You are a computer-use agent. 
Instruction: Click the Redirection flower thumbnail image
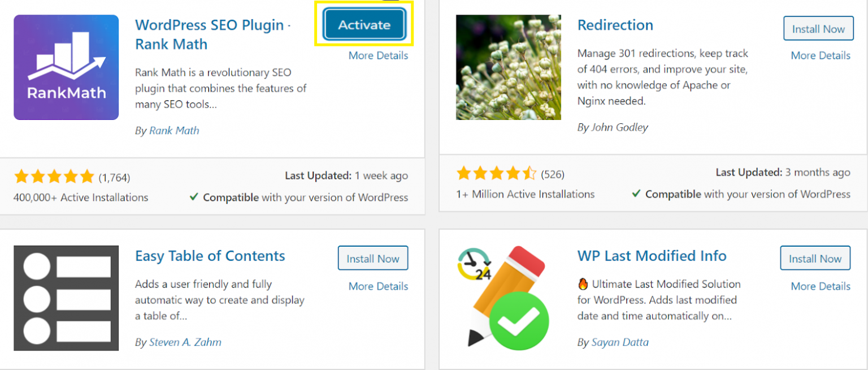(x=509, y=67)
